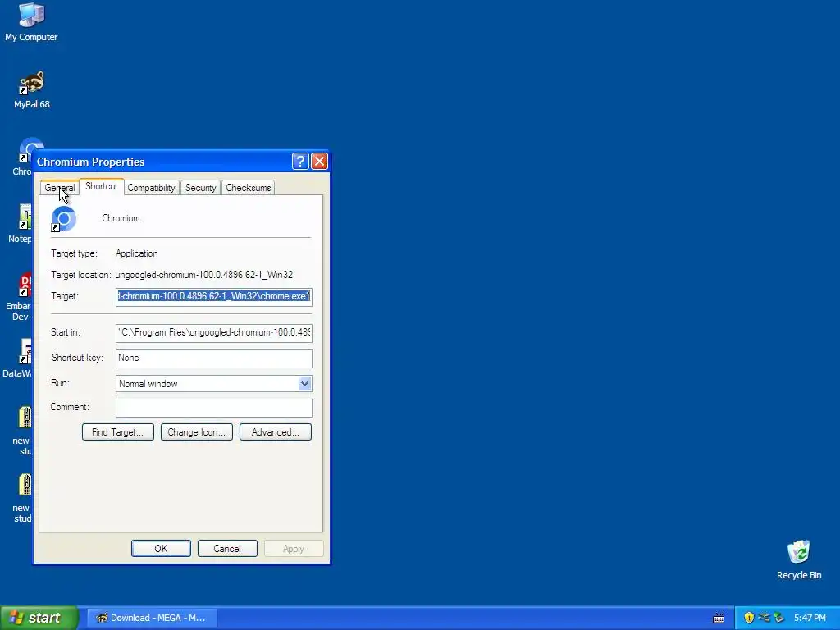The image size is (840, 630).
Task: Click the Help question mark button
Action: coord(300,162)
